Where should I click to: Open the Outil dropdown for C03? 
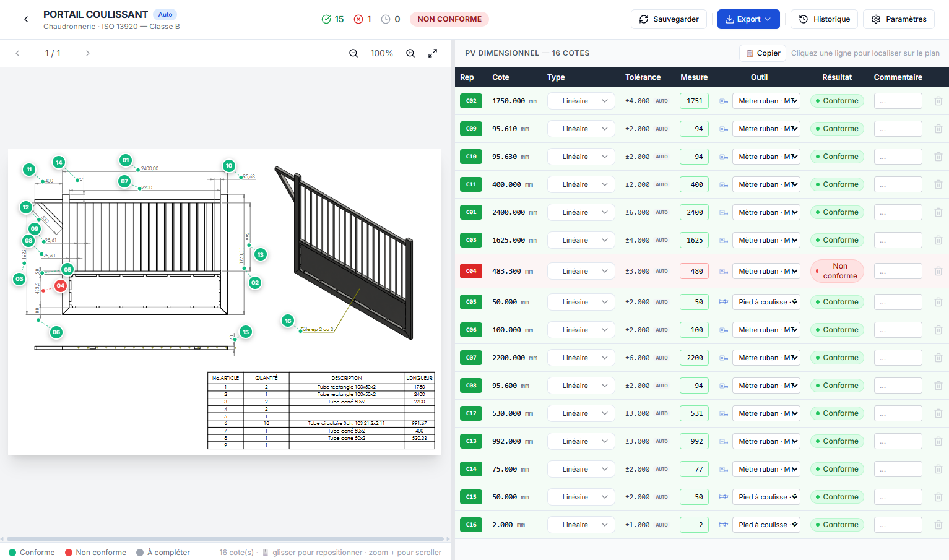coord(766,240)
